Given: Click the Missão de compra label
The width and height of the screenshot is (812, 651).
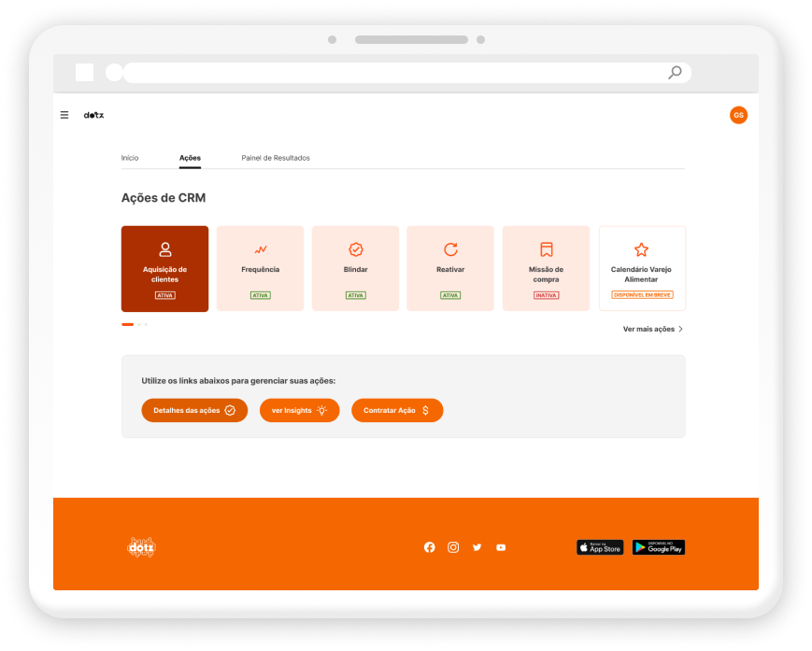Looking at the screenshot, I should [x=546, y=275].
